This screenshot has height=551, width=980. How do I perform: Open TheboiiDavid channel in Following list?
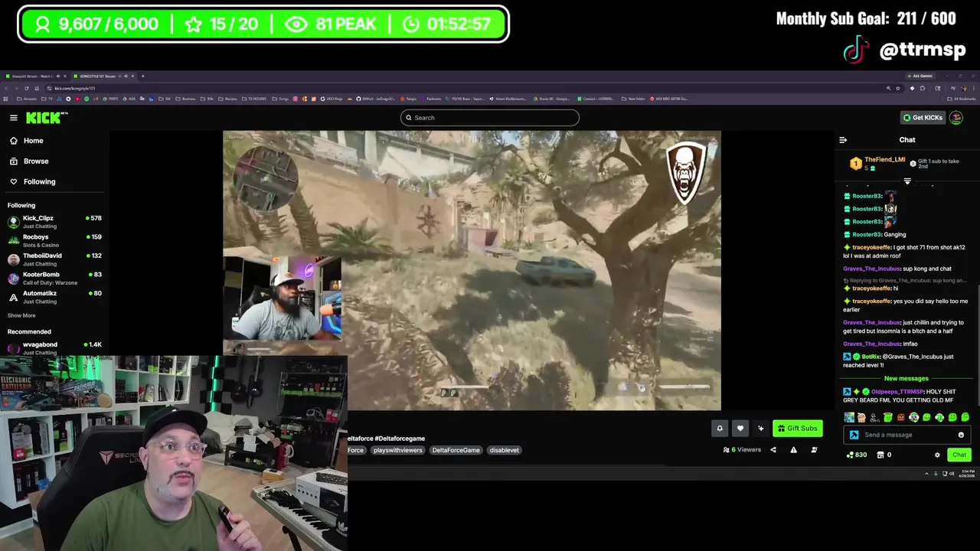(x=54, y=259)
